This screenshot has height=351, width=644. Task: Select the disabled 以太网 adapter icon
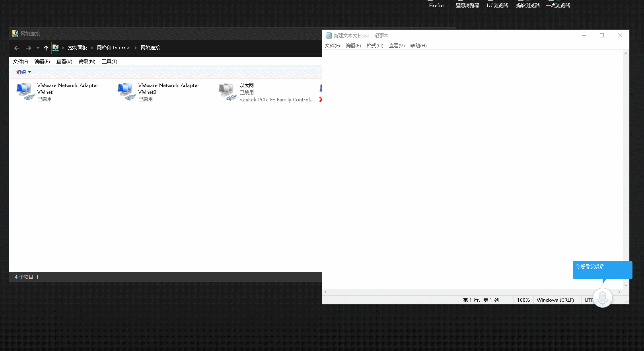(227, 91)
